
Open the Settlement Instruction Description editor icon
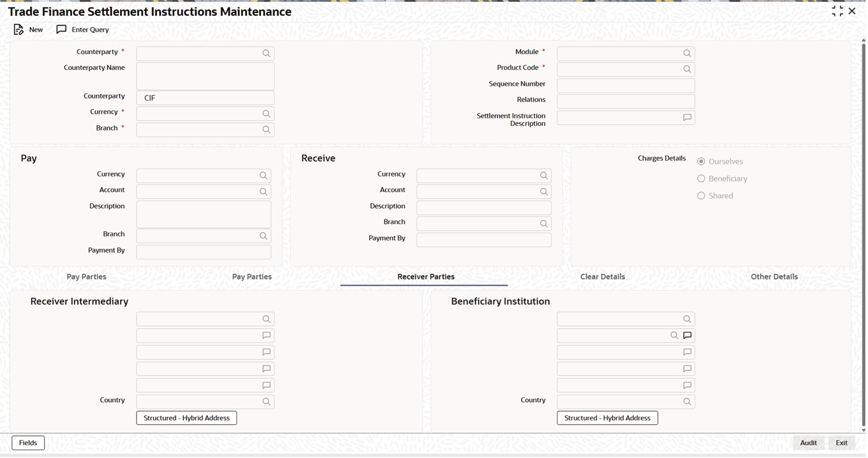pyautogui.click(x=687, y=118)
